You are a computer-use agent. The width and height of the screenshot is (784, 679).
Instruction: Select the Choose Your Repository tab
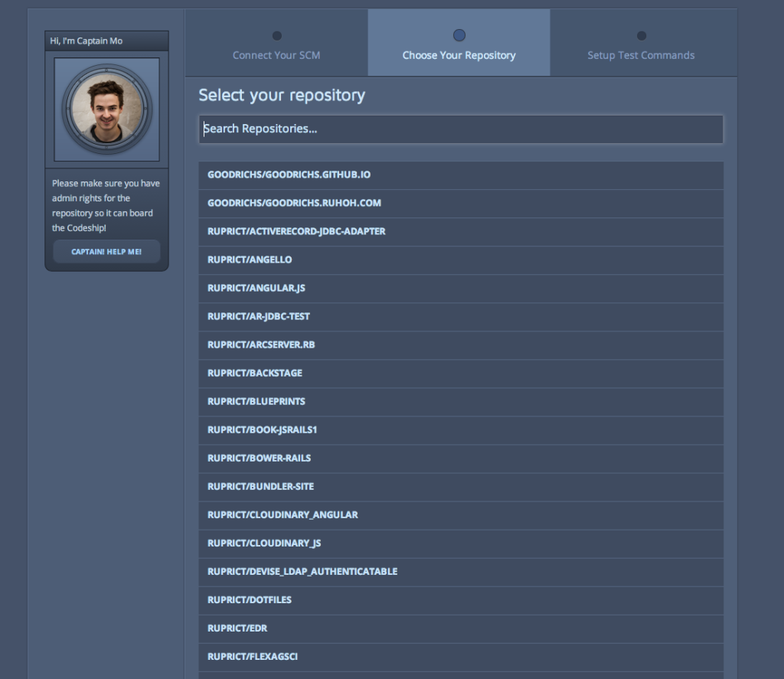tap(459, 55)
